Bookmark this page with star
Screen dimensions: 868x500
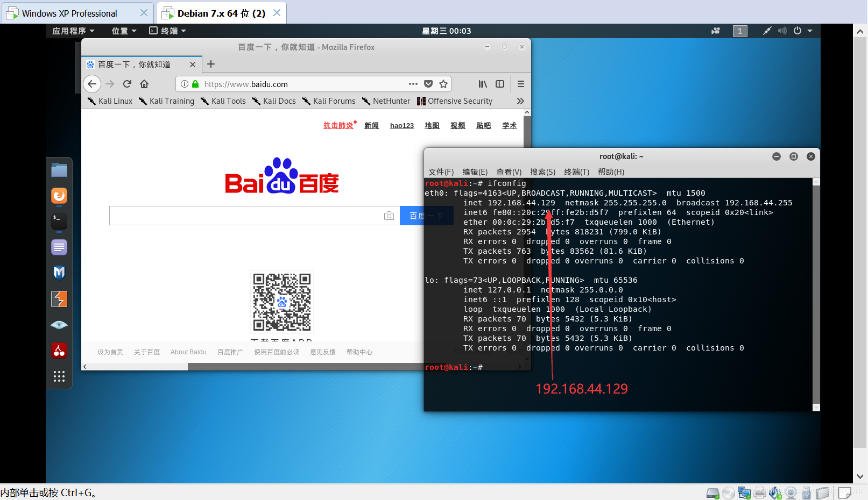[443, 84]
